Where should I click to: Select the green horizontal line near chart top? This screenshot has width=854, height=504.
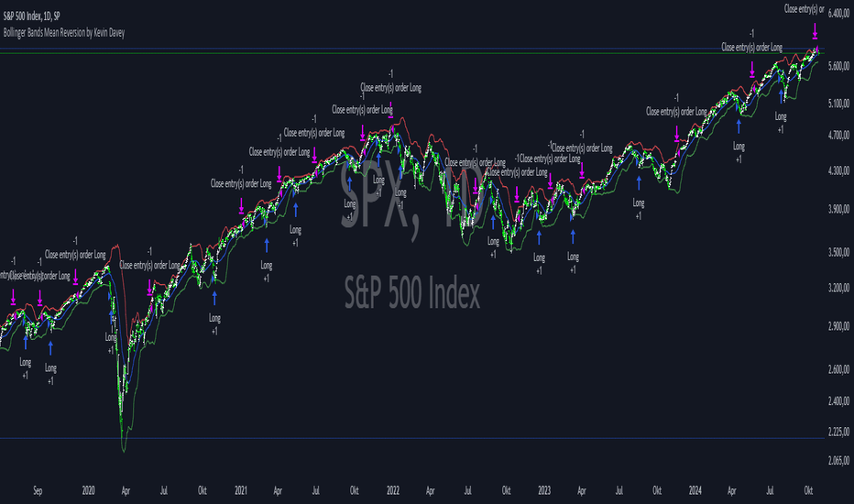coord(411,53)
